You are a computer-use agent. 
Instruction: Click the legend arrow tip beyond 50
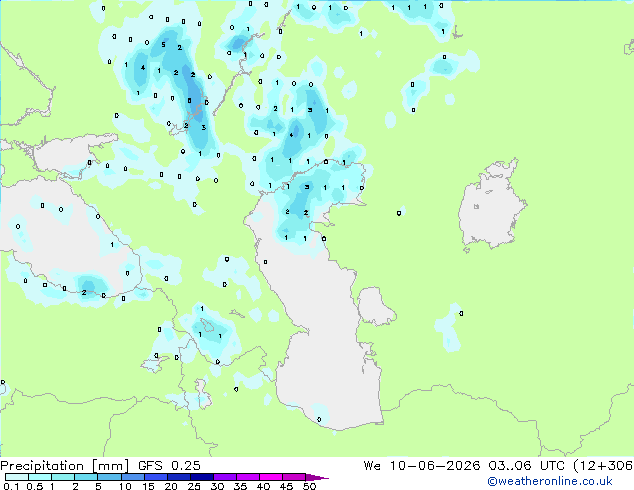(x=317, y=477)
